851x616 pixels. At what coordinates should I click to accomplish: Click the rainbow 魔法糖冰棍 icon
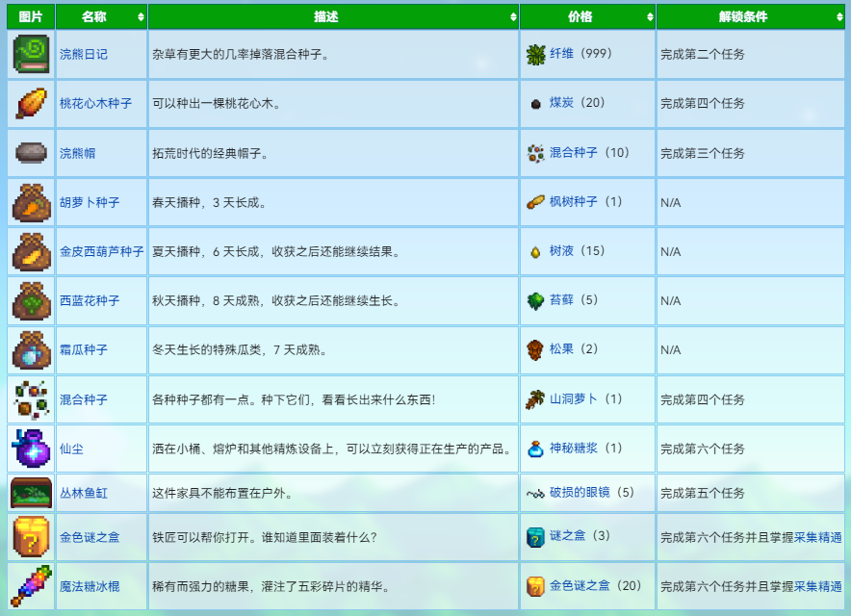[31, 586]
